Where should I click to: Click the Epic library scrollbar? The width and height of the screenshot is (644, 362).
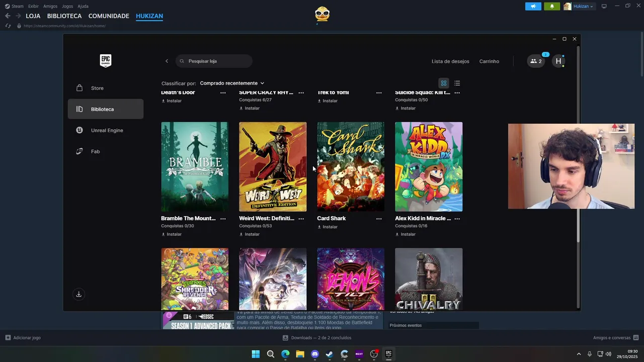pos(578,143)
